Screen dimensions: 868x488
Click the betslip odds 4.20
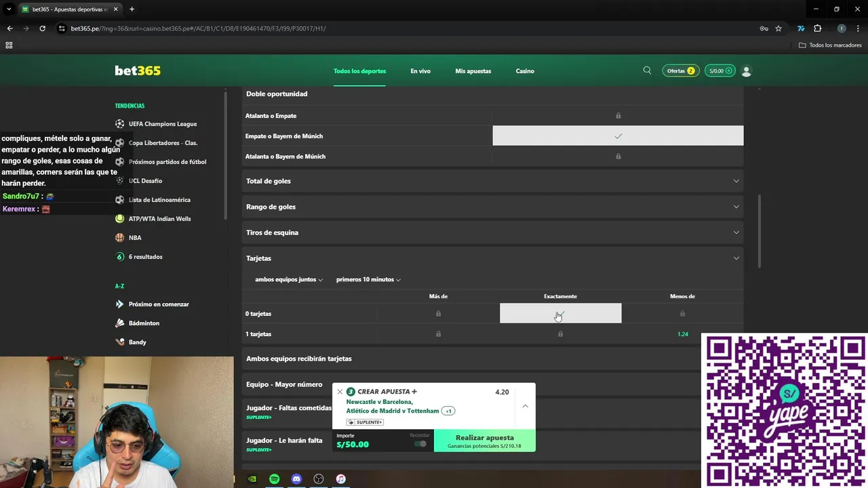point(502,392)
